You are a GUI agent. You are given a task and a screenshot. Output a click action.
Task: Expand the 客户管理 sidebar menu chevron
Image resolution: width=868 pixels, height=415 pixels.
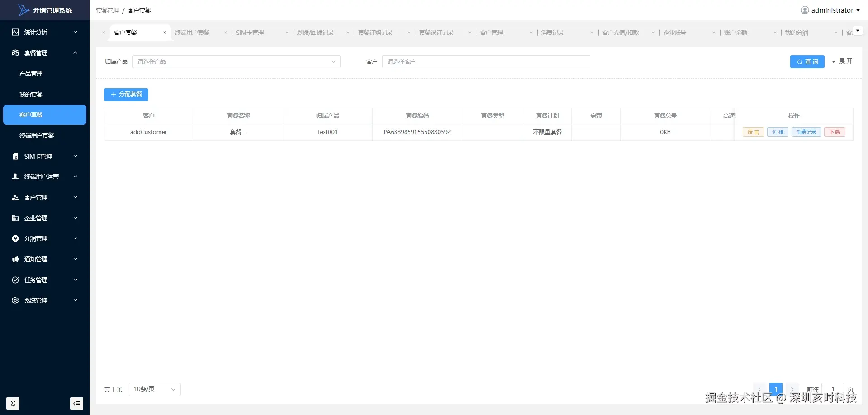click(x=75, y=197)
